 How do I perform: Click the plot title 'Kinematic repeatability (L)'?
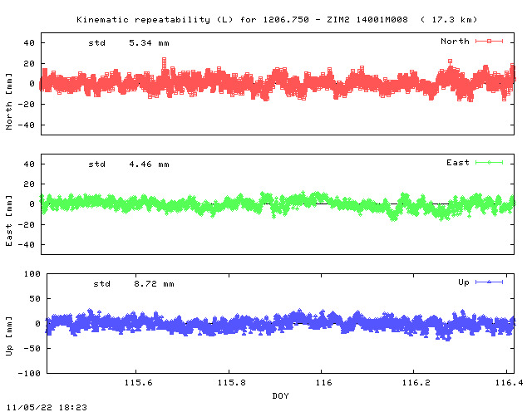click(x=155, y=20)
